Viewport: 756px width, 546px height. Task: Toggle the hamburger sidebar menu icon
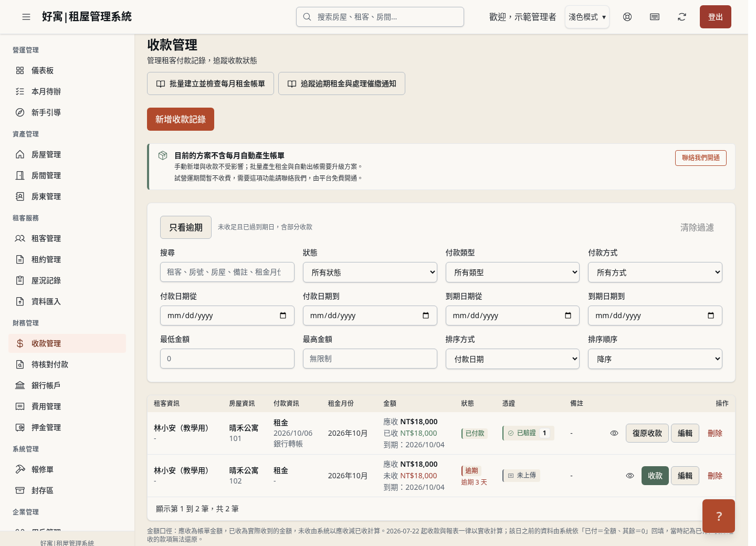pos(26,17)
